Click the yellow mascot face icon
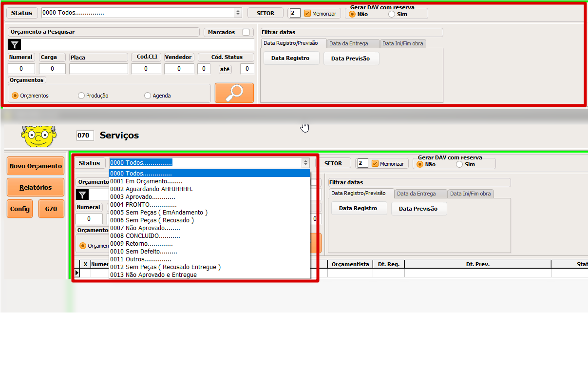The height and width of the screenshot is (371, 588). click(x=38, y=136)
